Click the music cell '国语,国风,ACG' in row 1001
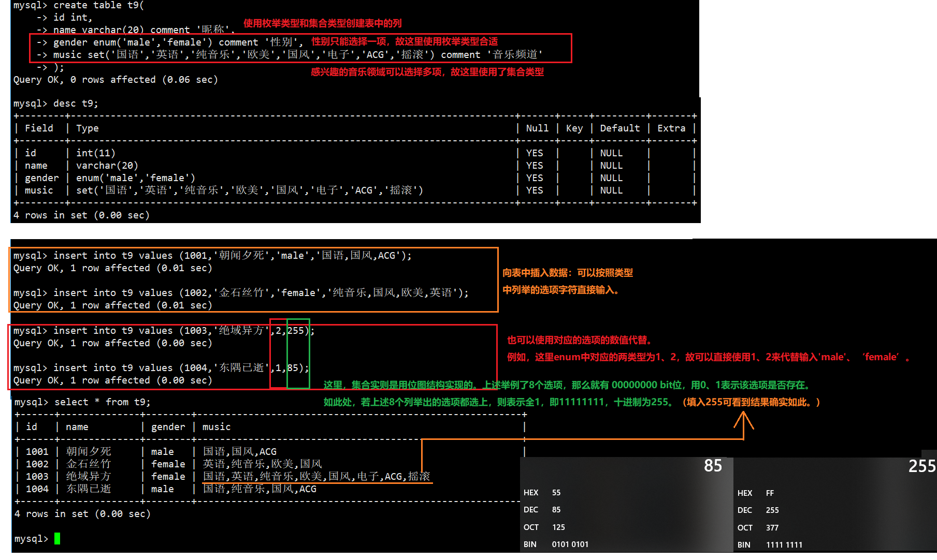Screen dimensions: 937x560 [x=240, y=452]
